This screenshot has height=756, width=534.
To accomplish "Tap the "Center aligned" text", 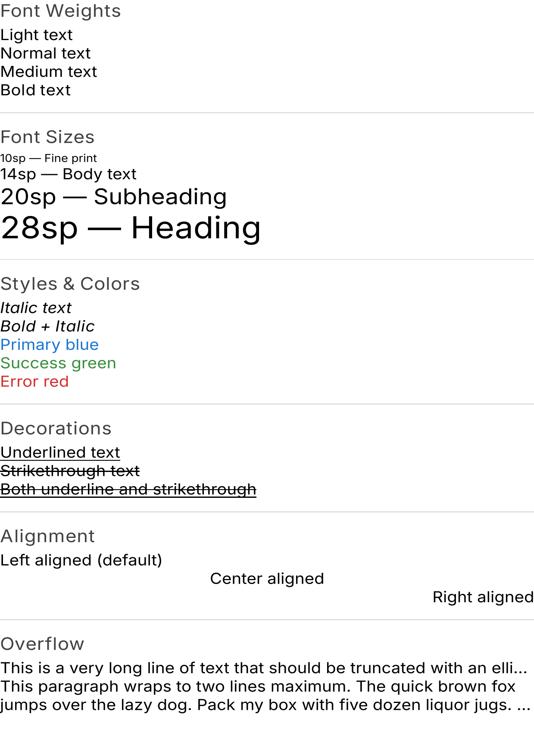I will point(267,579).
